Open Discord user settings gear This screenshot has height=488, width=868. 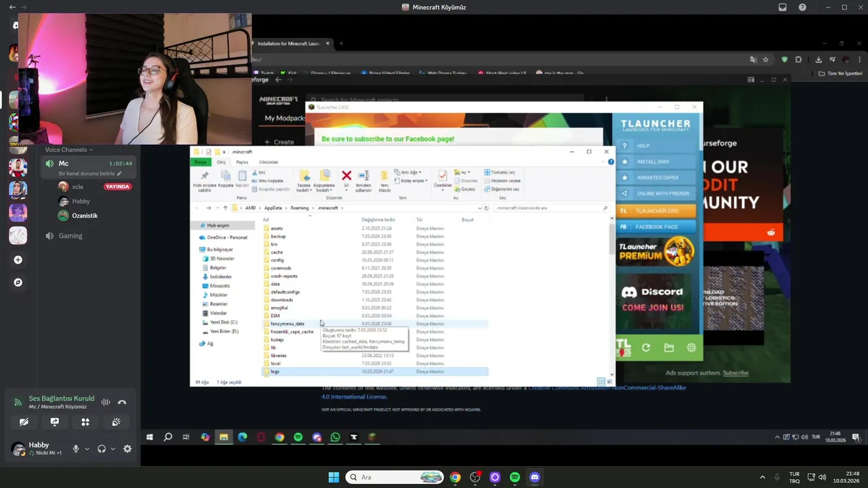(x=127, y=449)
